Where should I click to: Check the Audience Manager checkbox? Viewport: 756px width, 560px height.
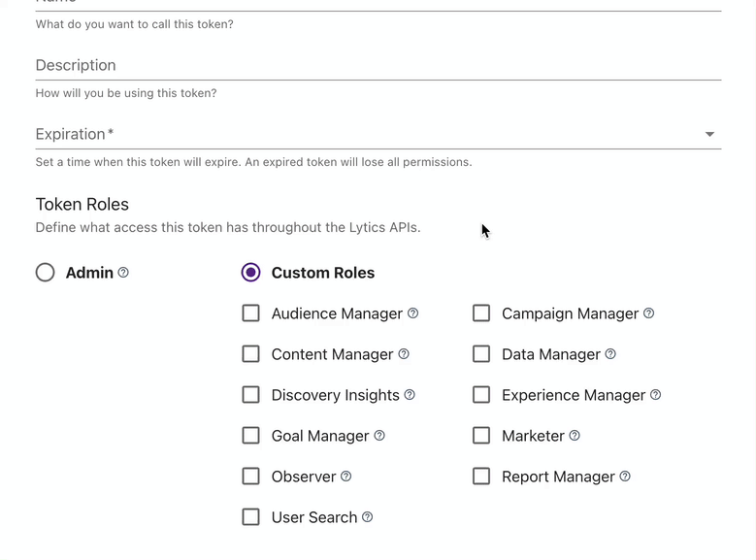point(250,313)
